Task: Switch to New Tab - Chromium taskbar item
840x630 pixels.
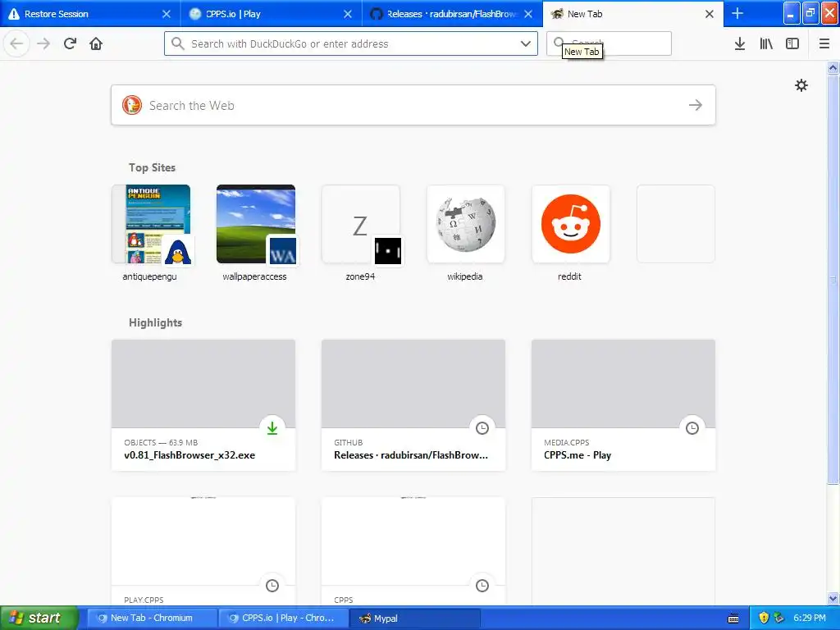Action: pyautogui.click(x=152, y=618)
